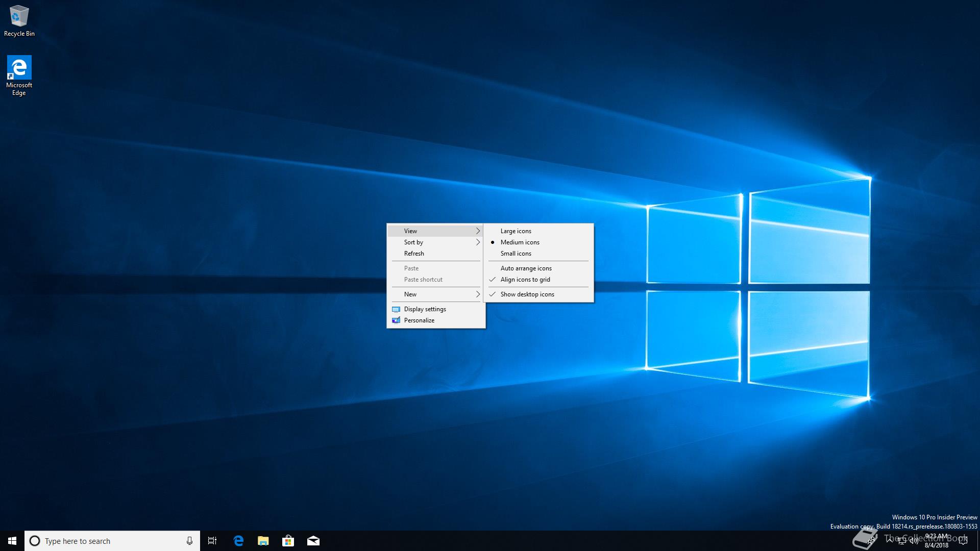Viewport: 980px width, 551px height.
Task: Open Microsoft Store taskbar icon
Action: pos(288,541)
